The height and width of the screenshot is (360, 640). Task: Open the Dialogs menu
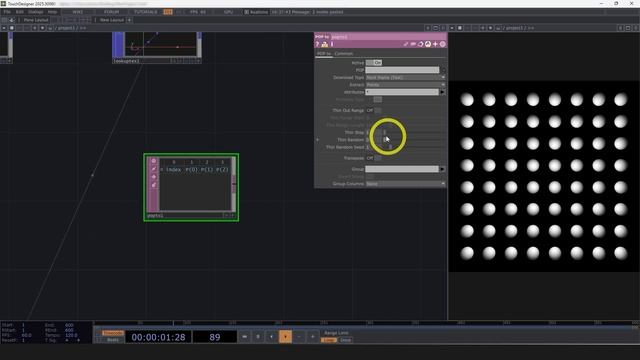[36, 12]
